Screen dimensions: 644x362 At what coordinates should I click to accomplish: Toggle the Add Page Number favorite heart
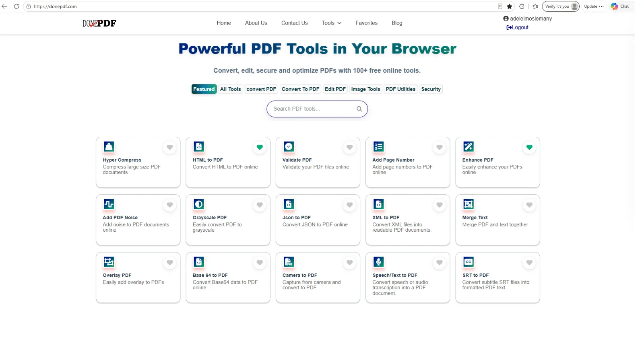tap(440, 147)
